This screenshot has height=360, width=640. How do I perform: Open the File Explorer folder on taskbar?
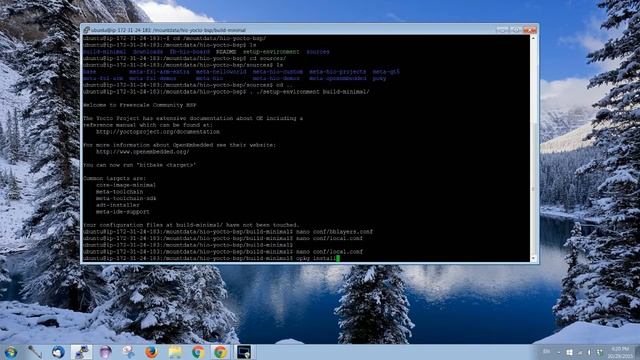175,352
